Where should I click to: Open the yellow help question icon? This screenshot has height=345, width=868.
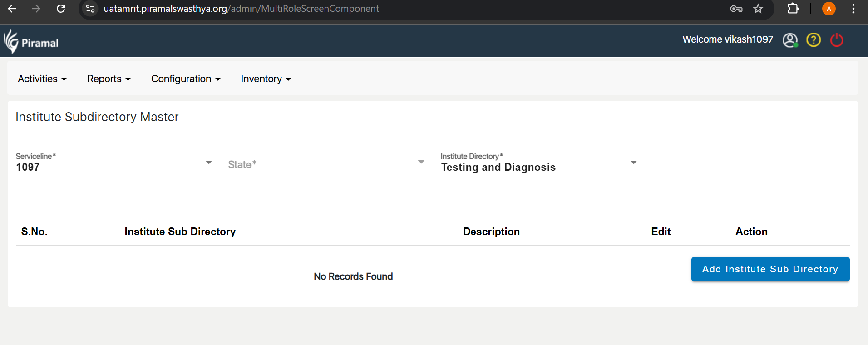click(x=813, y=40)
